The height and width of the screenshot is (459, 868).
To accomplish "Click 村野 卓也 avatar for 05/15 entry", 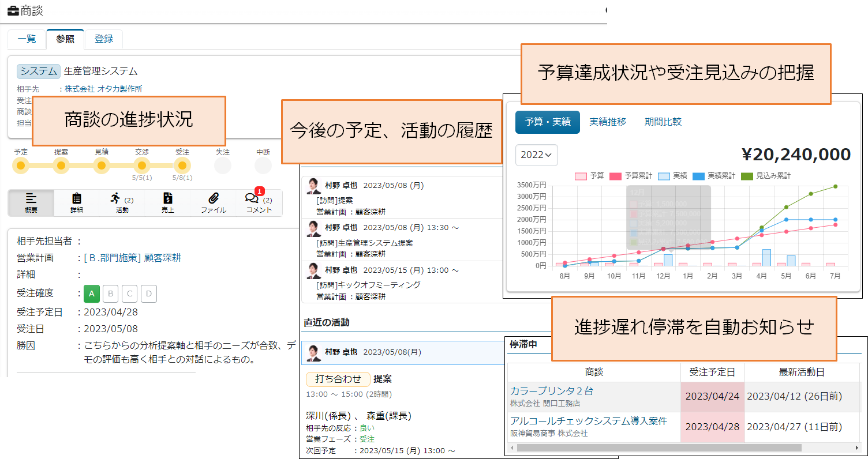I will 313,271.
